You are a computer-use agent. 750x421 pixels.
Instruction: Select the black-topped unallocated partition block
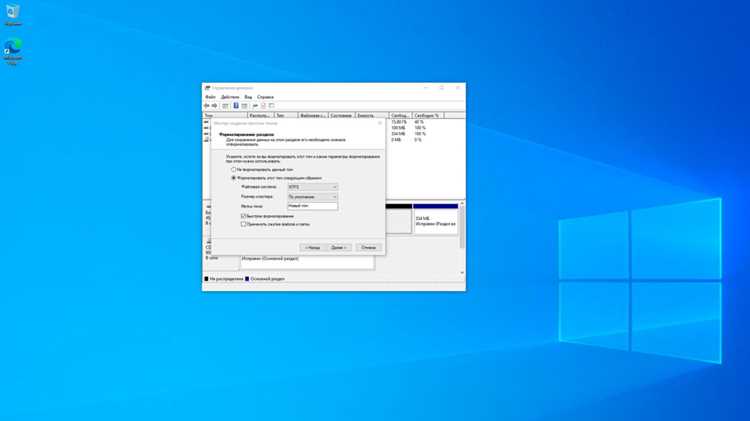coord(398,219)
